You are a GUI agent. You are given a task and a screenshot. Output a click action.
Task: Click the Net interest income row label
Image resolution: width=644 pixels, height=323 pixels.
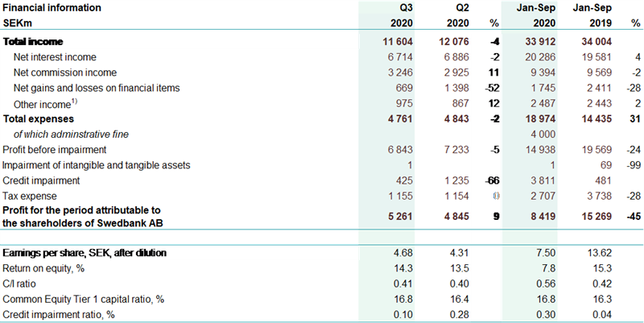click(55, 57)
